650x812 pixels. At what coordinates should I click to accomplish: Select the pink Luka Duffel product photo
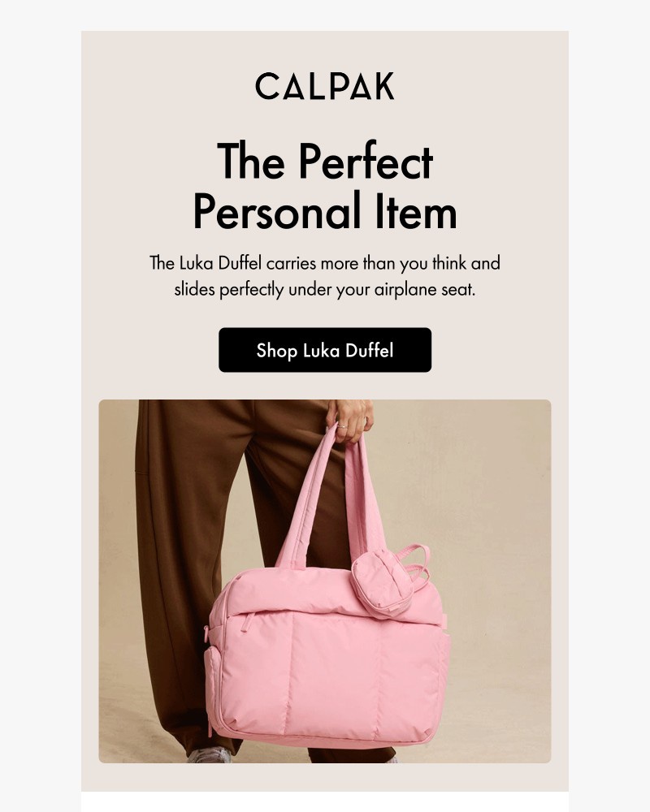click(x=324, y=581)
